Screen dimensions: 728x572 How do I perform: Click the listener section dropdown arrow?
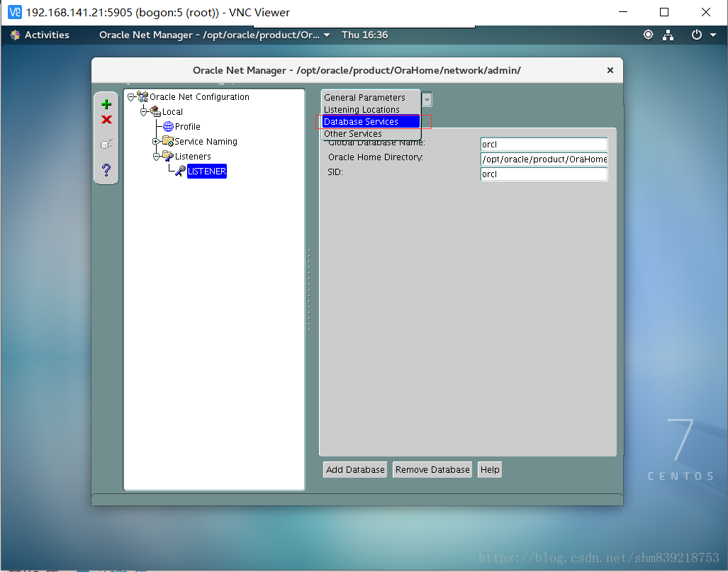pos(427,100)
